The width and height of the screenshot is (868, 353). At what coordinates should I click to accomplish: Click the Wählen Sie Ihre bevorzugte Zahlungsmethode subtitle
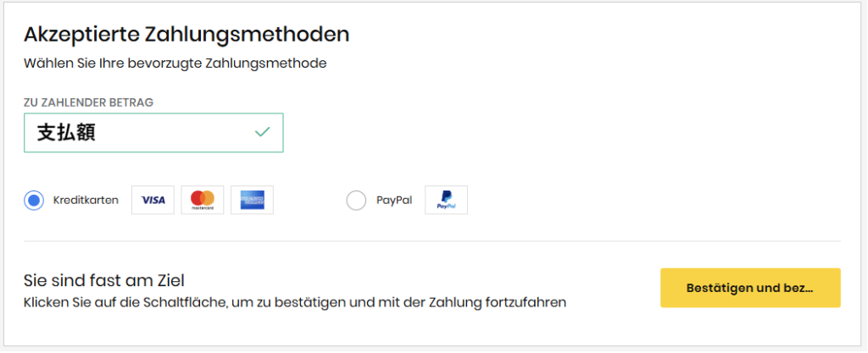tap(175, 63)
